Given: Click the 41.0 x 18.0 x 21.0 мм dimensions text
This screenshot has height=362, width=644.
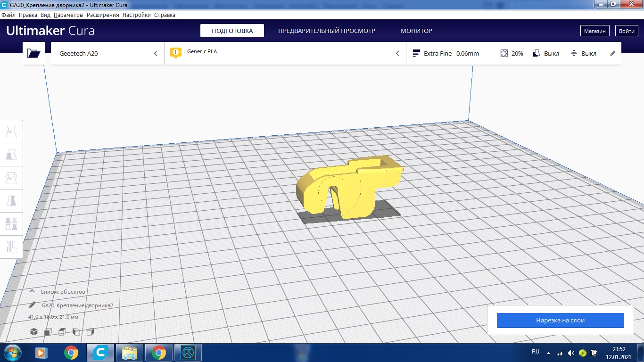Looking at the screenshot, I should click(x=53, y=317).
